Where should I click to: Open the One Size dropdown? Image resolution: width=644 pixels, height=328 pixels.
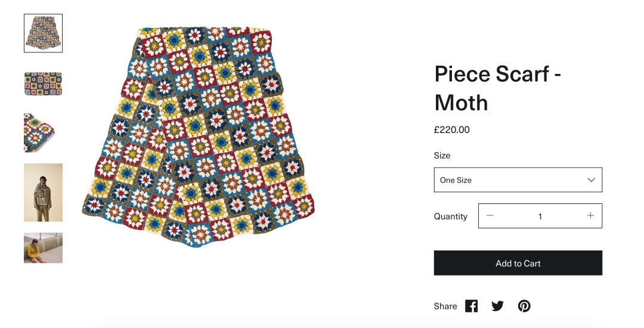pos(518,180)
